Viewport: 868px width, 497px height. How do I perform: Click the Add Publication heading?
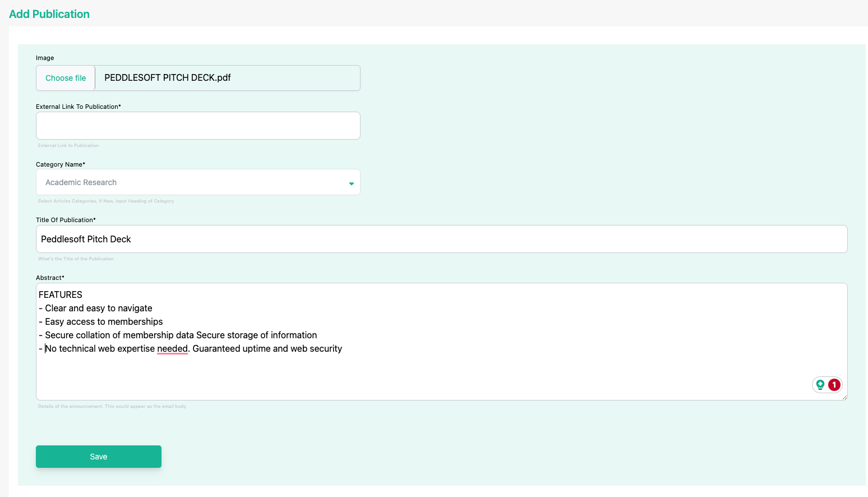(49, 14)
